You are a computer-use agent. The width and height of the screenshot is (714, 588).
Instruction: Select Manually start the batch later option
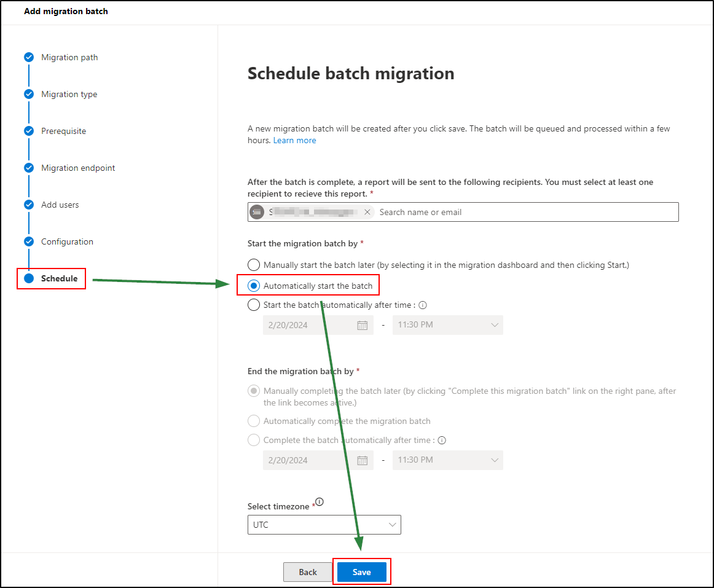tap(254, 265)
